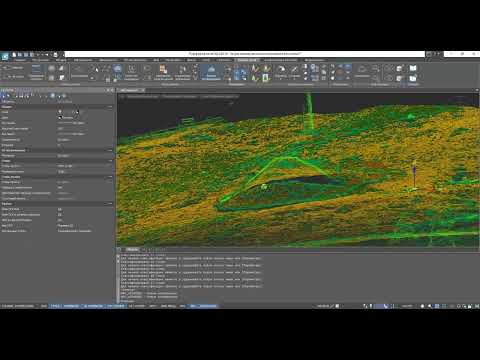Click the command line input row
The height and width of the screenshot is (360, 480).
[x=298, y=301]
